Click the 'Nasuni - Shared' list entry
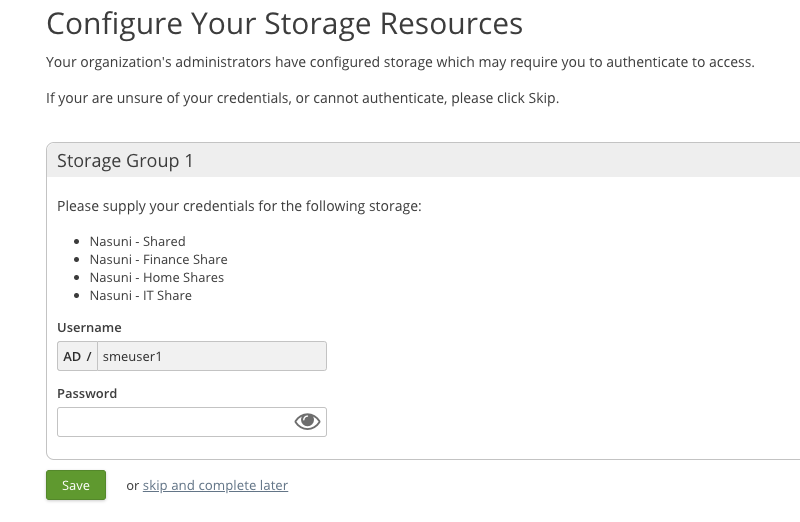 (x=137, y=241)
